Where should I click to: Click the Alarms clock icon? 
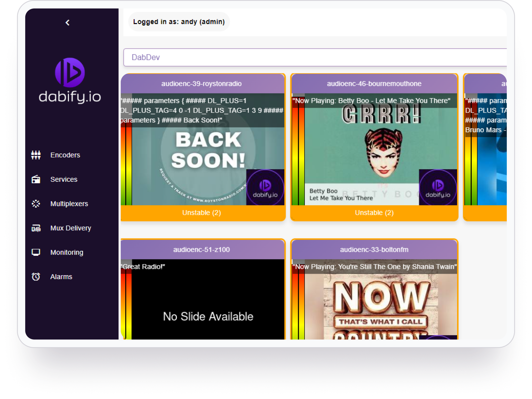[x=36, y=277]
